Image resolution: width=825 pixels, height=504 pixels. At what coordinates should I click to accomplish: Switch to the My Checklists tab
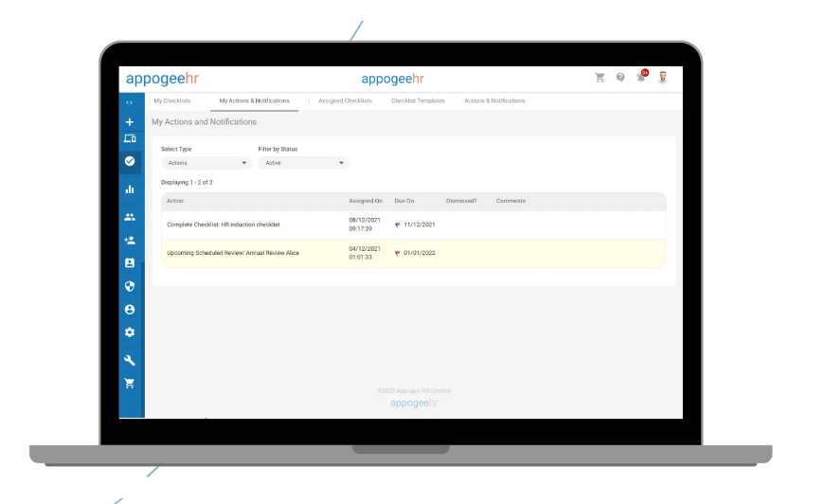(172, 100)
